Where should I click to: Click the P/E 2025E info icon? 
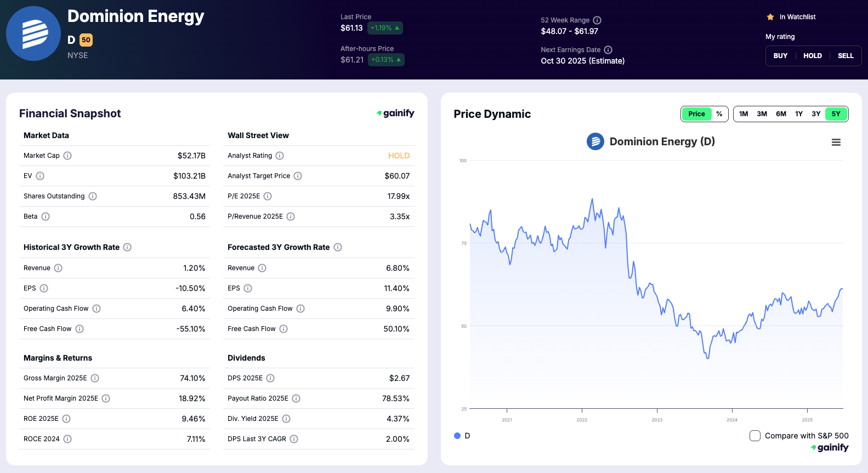pos(268,196)
